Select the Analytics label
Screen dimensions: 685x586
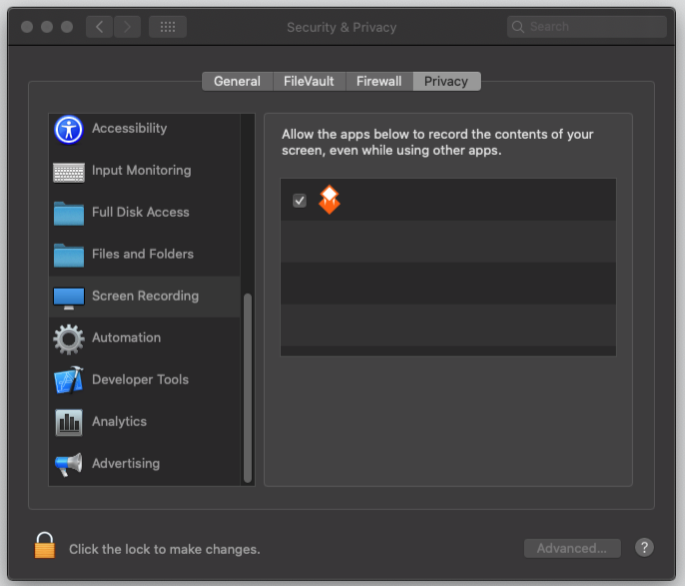[x=119, y=422]
